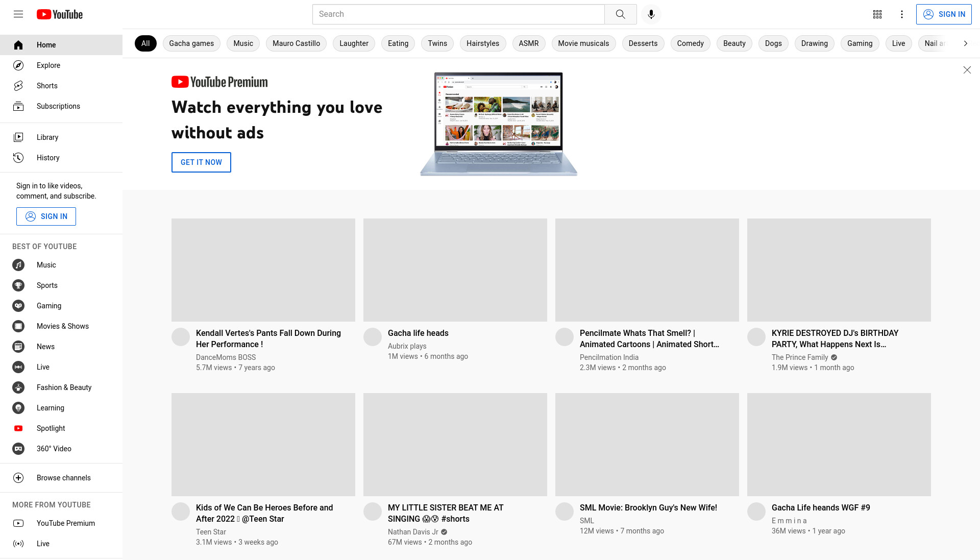This screenshot has width=980, height=560.
Task: Click GET IT NOW button
Action: 201,162
